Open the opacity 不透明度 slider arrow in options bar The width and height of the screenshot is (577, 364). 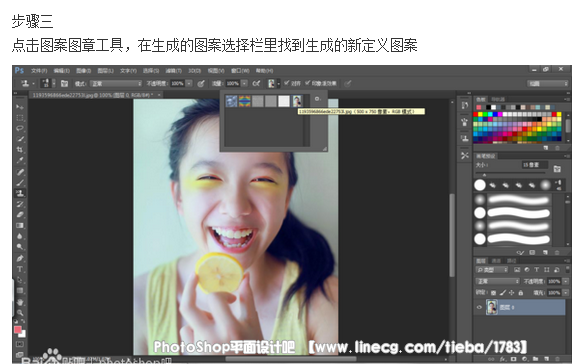(x=189, y=84)
